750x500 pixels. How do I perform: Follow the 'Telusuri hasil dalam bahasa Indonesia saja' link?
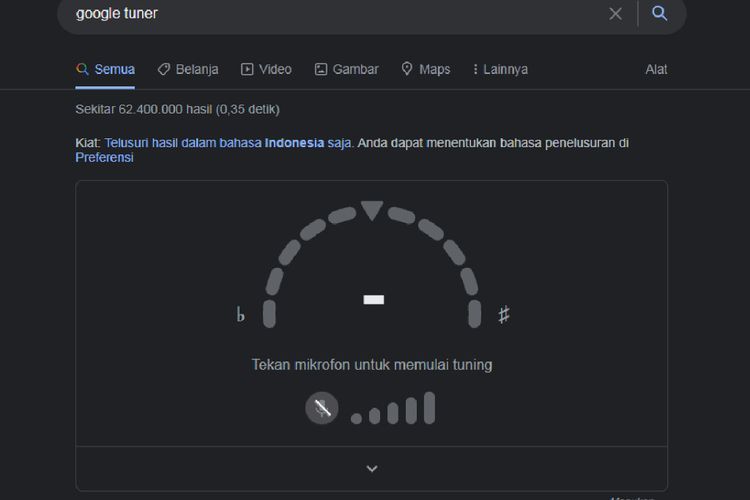click(x=228, y=143)
